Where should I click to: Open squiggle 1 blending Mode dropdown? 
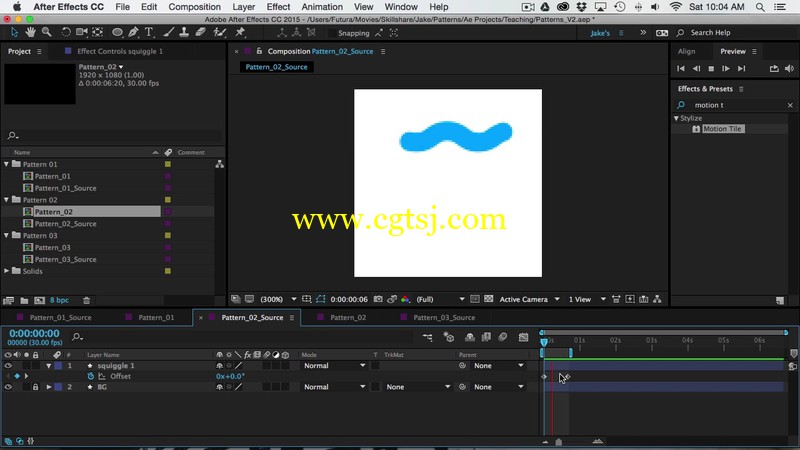point(334,365)
